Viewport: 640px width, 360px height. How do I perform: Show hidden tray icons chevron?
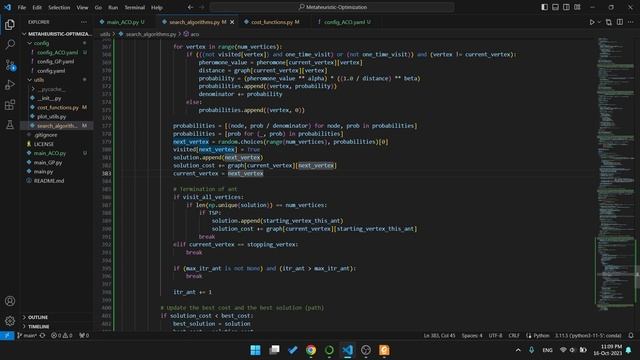click(518, 350)
